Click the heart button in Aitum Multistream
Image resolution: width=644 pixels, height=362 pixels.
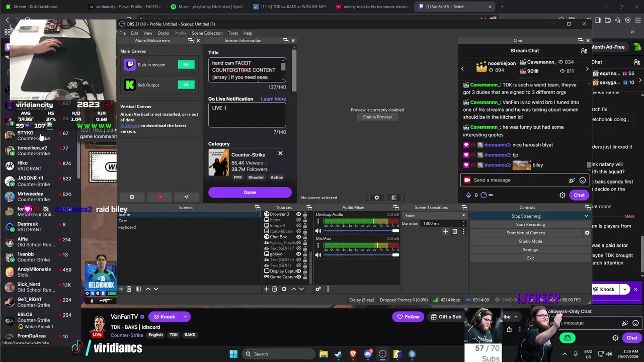tap(159, 197)
